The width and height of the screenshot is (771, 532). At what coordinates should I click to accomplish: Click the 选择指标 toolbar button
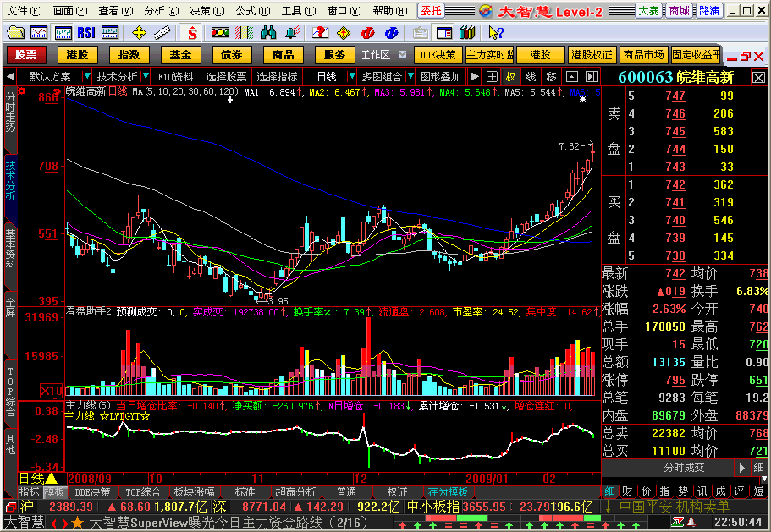pos(278,77)
